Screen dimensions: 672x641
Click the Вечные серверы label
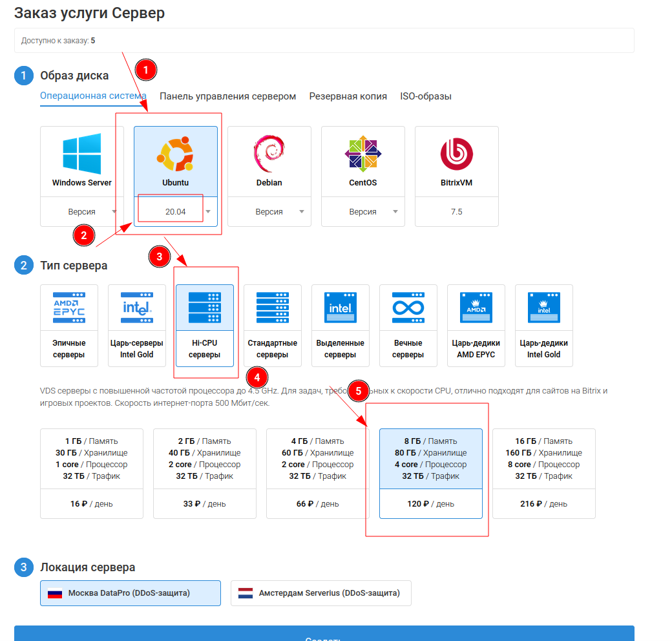(x=408, y=349)
